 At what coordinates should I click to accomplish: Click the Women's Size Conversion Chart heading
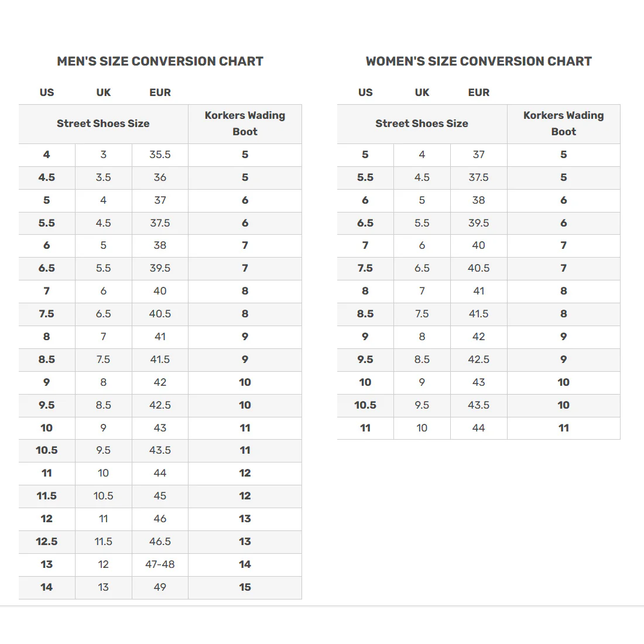(479, 61)
